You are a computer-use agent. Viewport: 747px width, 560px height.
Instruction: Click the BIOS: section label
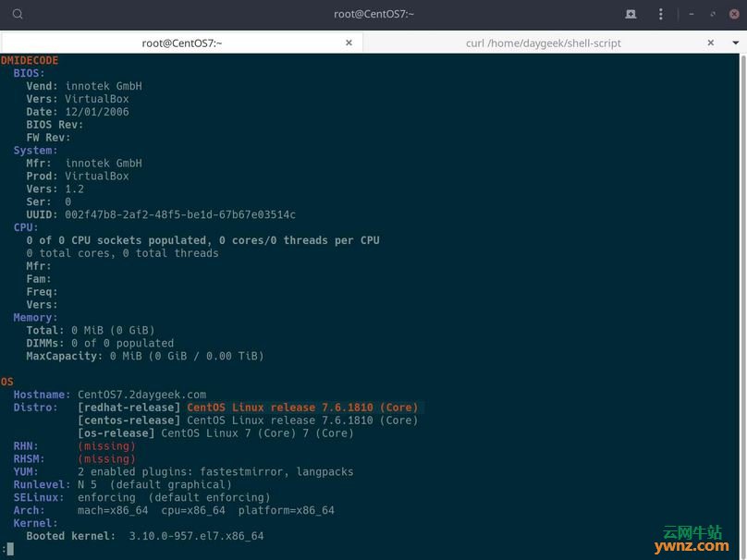tap(29, 73)
